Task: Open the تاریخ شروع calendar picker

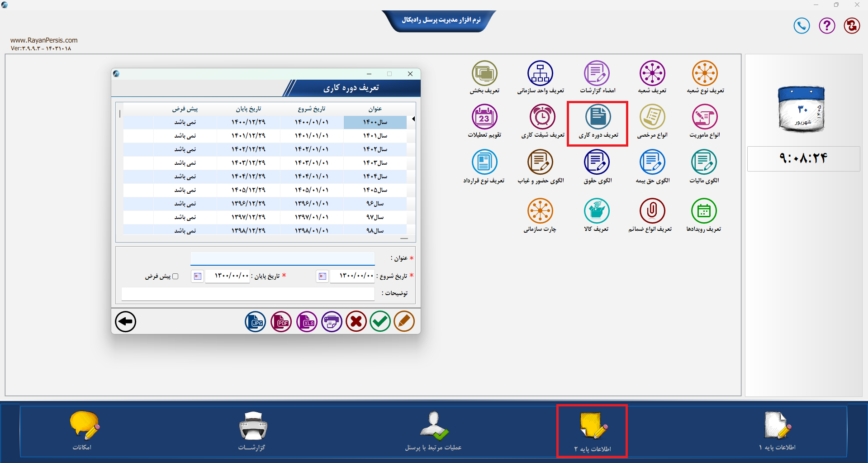Action: pyautogui.click(x=322, y=276)
